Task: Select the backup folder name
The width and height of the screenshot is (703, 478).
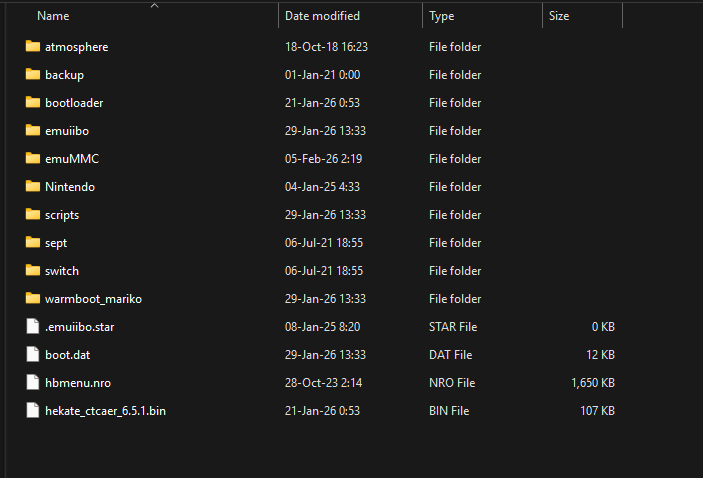Action: tap(65, 75)
